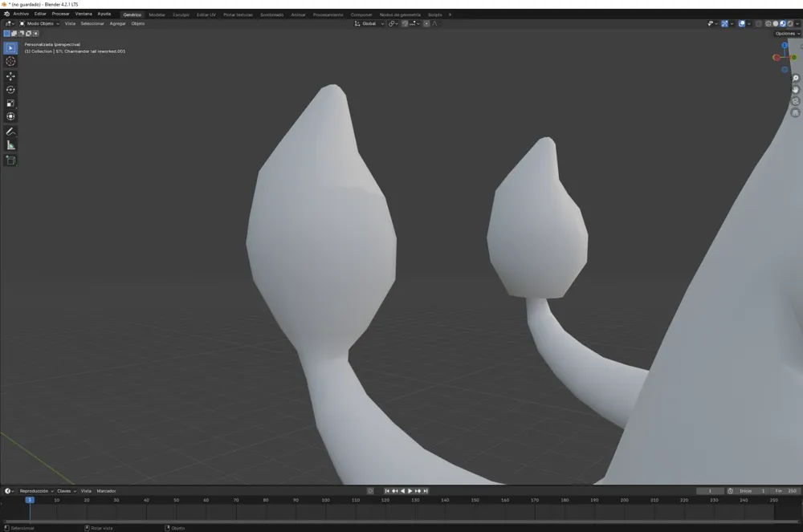Open the overlays options dropdown arrow
The width and height of the screenshot is (803, 532).
point(748,23)
